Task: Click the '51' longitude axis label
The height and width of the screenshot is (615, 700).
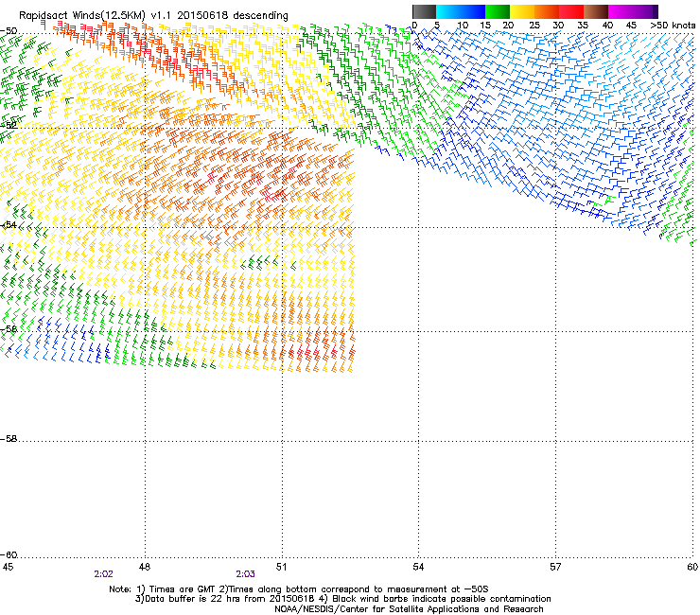Action: pos(281,567)
